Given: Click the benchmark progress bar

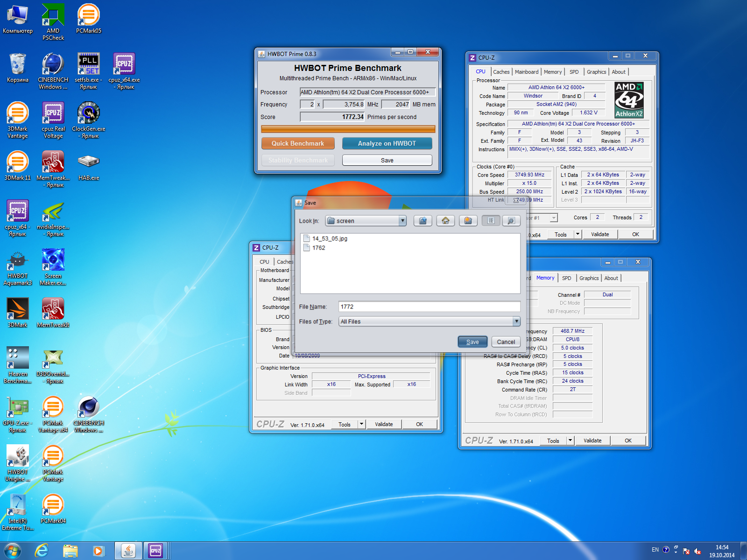Looking at the screenshot, I should [348, 129].
